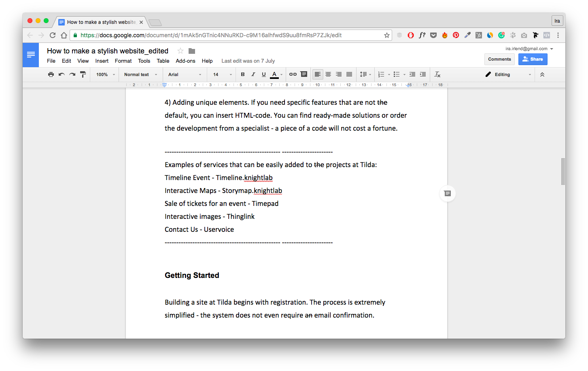The image size is (588, 371).
Task: Open the Last edit was on 7 July link
Action: tap(248, 61)
